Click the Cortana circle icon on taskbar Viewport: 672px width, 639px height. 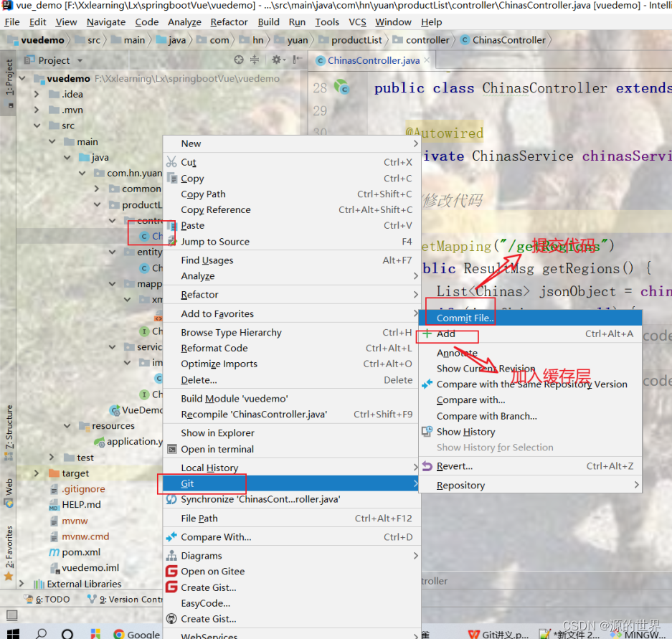67,634
